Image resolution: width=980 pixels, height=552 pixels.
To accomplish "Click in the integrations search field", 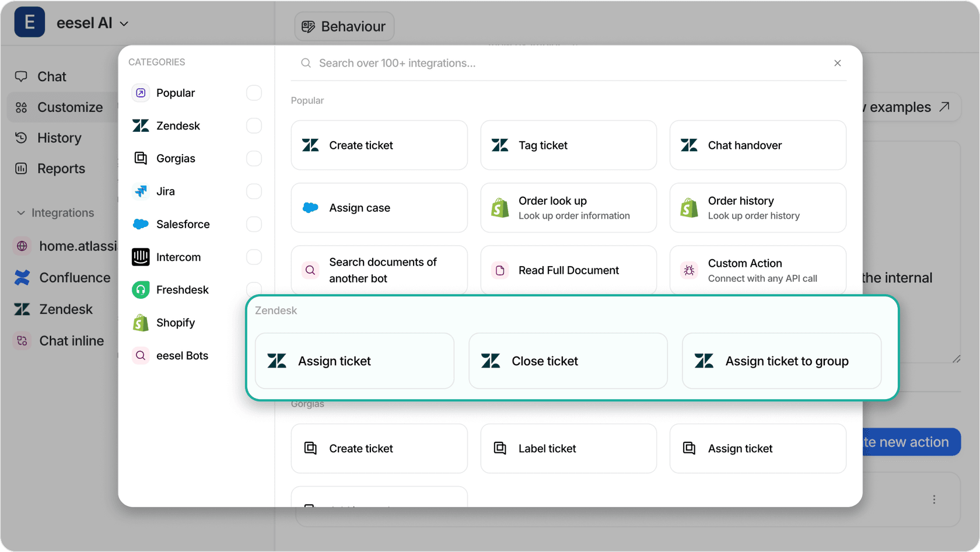I will [569, 63].
